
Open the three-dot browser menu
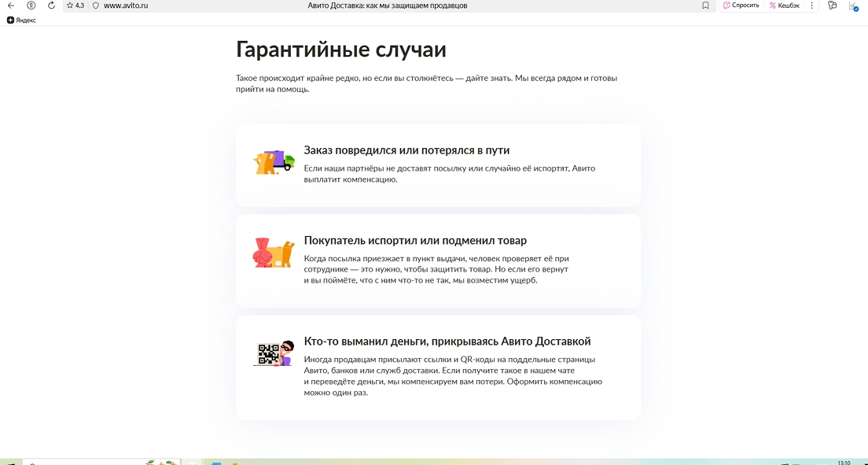coord(811,6)
